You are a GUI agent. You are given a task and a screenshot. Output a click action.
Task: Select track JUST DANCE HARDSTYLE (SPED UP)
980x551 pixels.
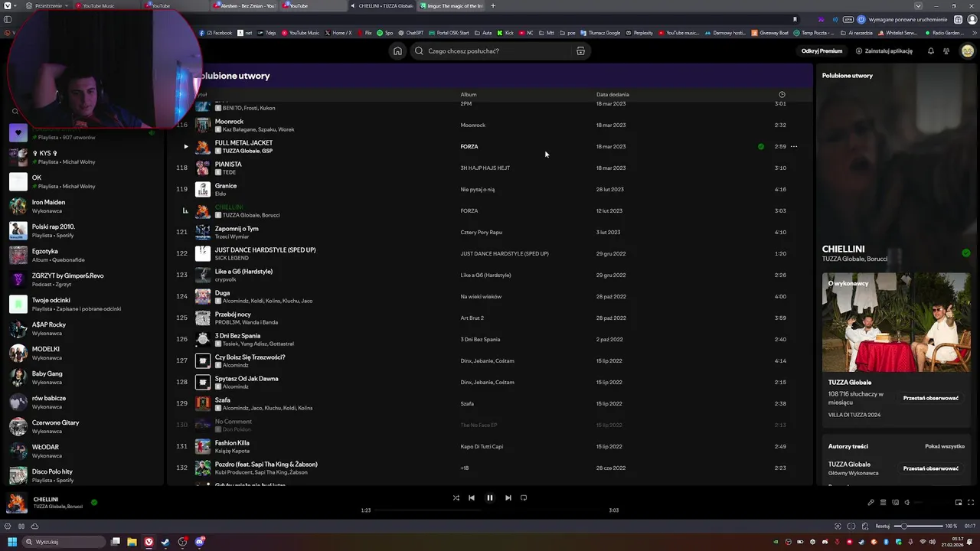265,249
